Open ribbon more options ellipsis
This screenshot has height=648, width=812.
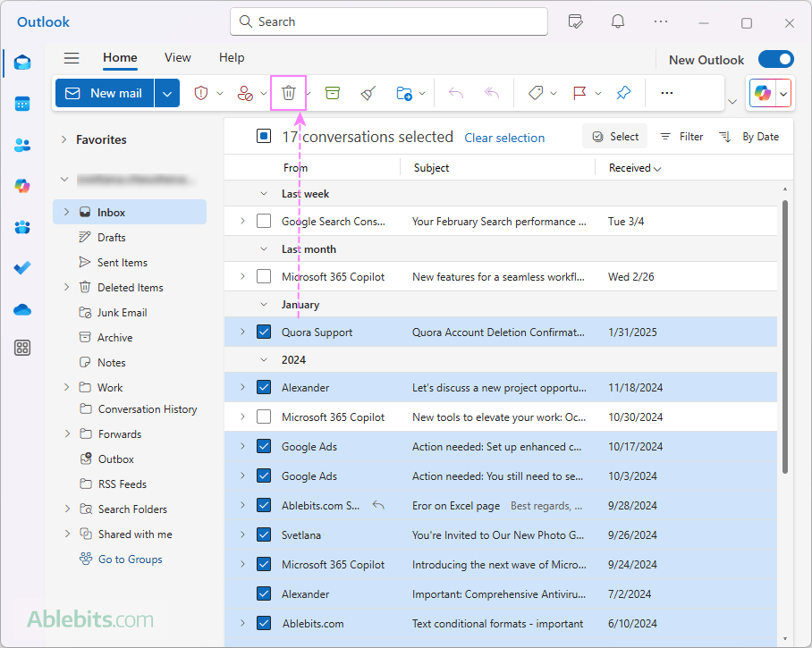[x=667, y=93]
